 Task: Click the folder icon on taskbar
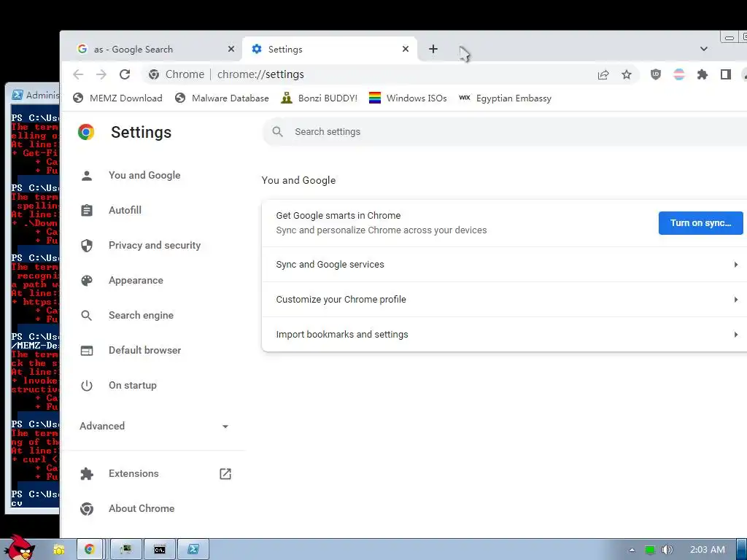click(x=59, y=550)
